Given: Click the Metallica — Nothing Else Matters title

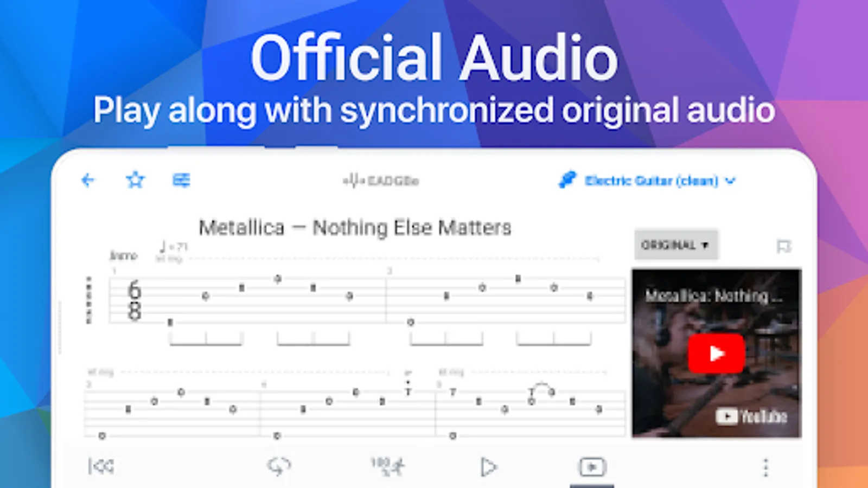Looking at the screenshot, I should [x=355, y=228].
